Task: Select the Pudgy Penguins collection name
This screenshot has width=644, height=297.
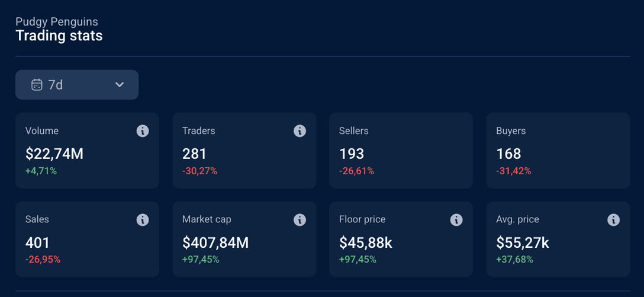Action: [57, 21]
